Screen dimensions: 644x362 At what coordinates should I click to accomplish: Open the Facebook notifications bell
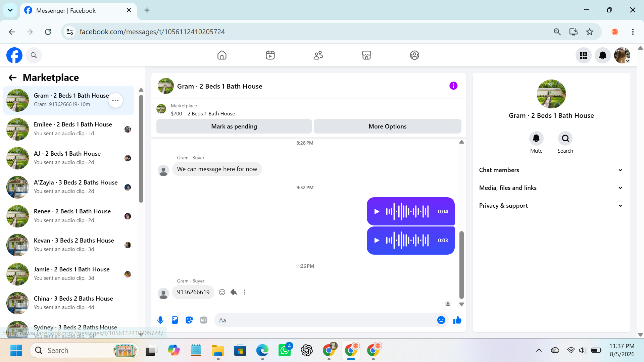tap(603, 55)
